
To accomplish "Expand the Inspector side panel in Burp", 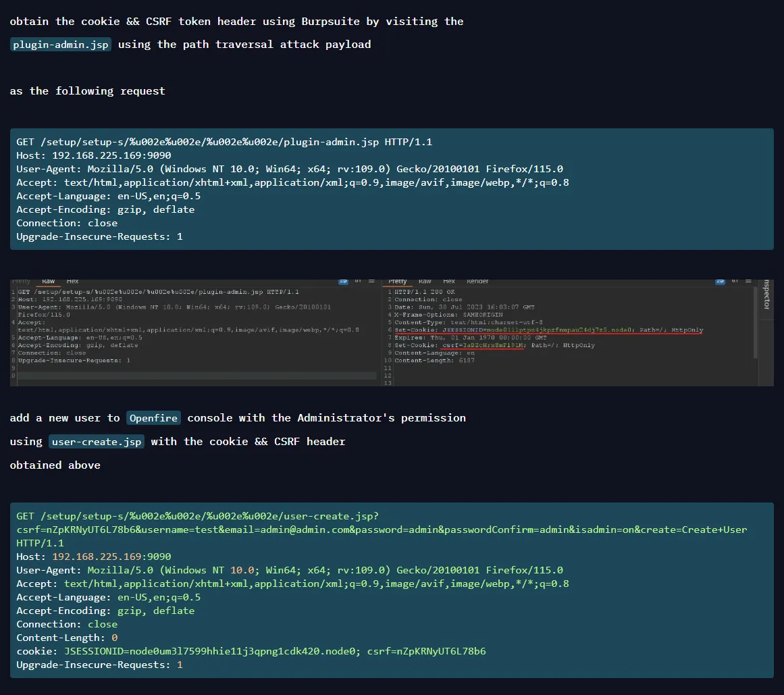I will coord(766,294).
